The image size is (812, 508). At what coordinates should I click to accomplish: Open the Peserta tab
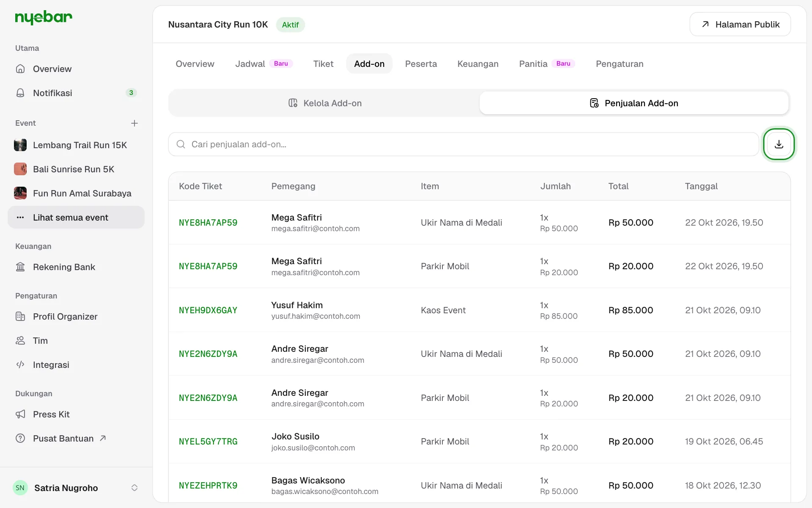coord(421,63)
